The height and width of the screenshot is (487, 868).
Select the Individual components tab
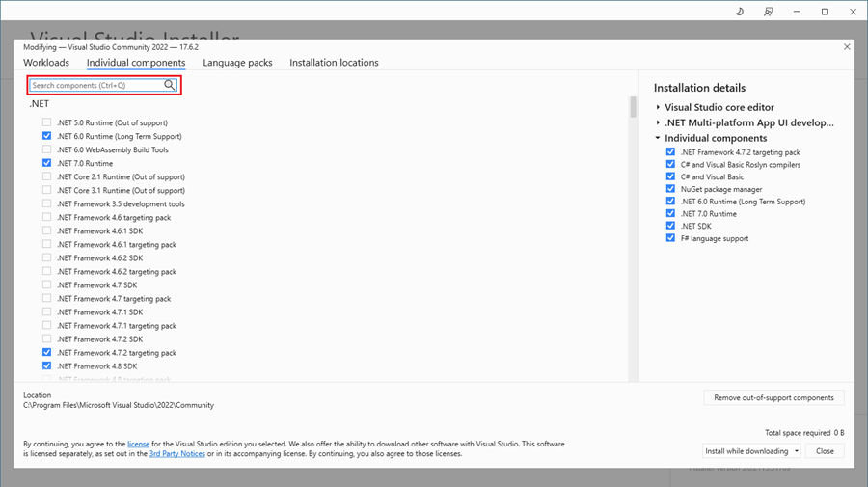(x=136, y=63)
